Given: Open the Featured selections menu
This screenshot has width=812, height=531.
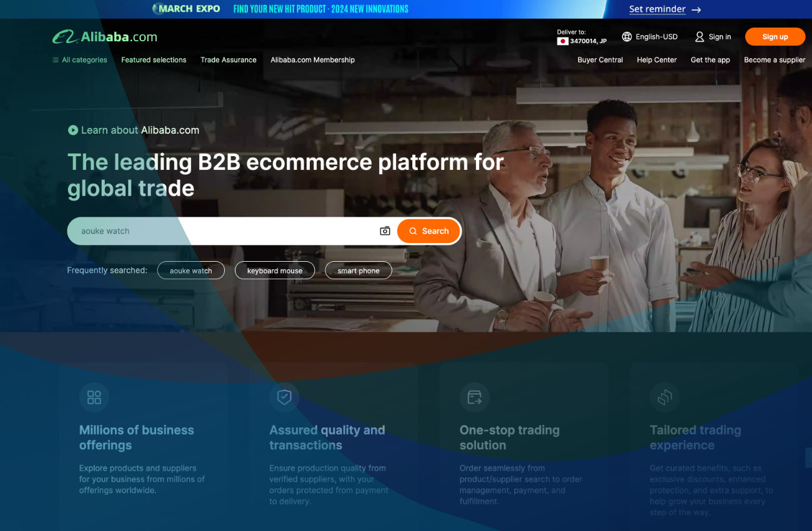Looking at the screenshot, I should [x=154, y=60].
